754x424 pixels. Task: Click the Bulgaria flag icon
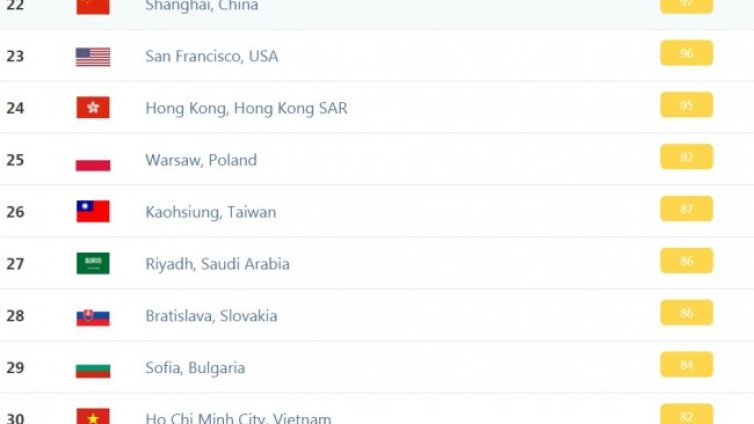click(x=93, y=368)
